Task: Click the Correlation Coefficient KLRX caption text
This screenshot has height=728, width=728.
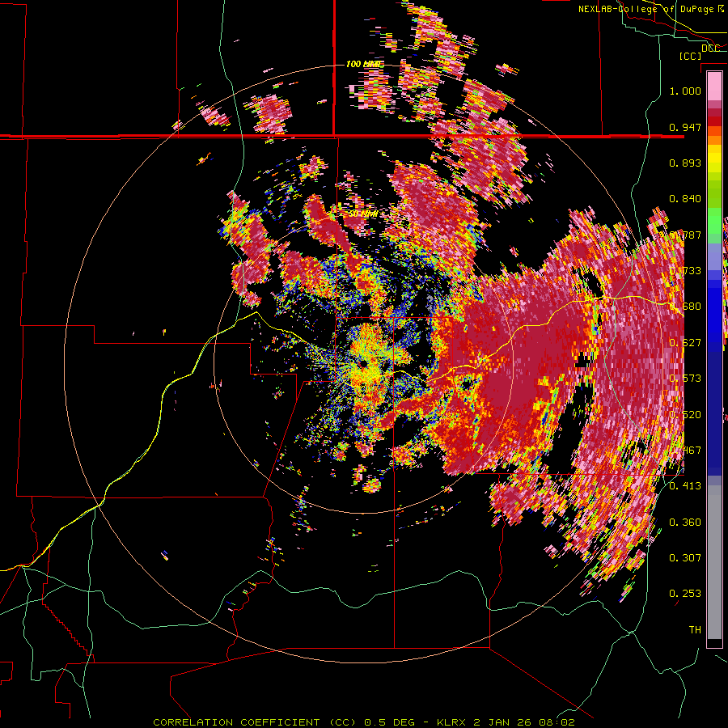Action: point(364,722)
